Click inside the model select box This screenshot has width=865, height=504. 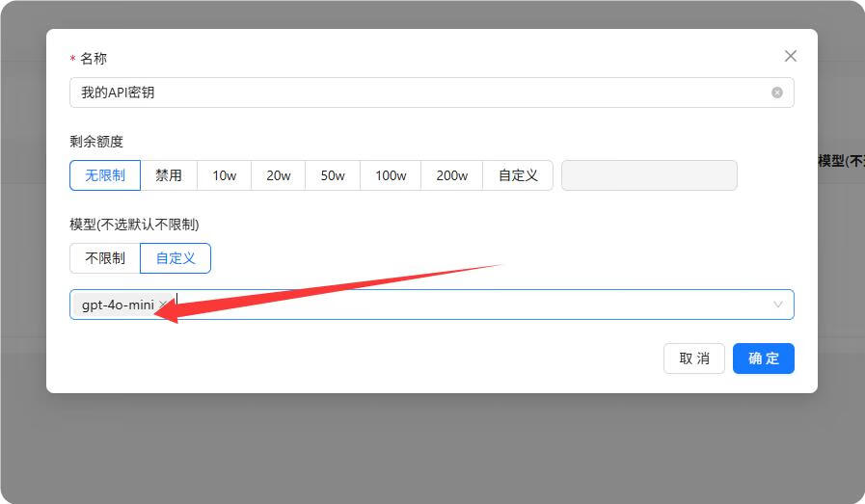pyautogui.click(x=473, y=305)
